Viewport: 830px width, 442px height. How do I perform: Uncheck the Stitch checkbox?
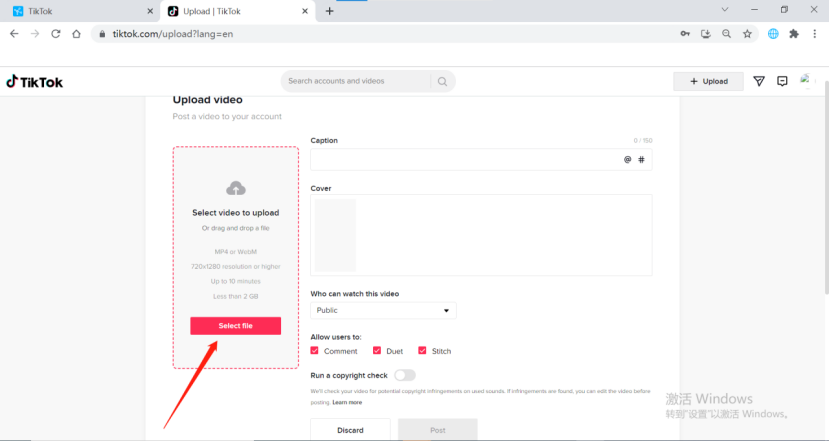coord(422,351)
